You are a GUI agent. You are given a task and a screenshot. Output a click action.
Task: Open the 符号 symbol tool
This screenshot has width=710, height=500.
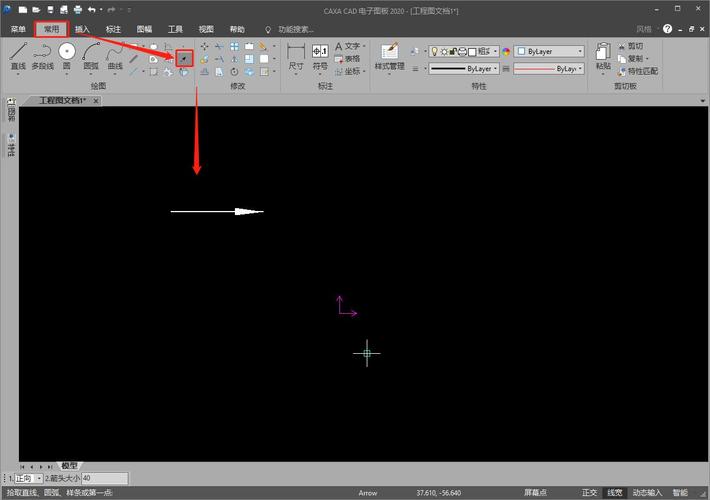pos(320,57)
